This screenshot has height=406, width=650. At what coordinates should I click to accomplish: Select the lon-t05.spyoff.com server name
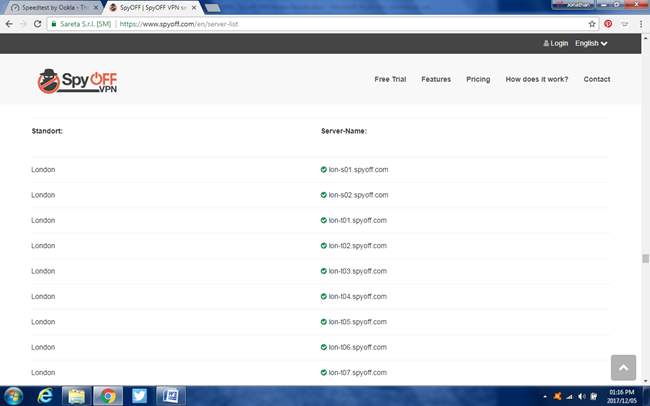coord(358,321)
